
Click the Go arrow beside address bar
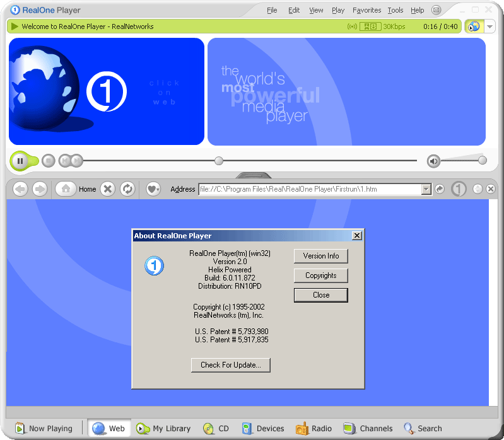(x=440, y=189)
